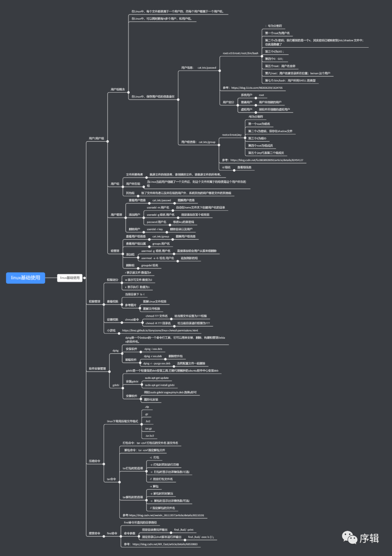Open the blog.51cto.com reference link
The height and width of the screenshot is (556, 392).
point(257,88)
